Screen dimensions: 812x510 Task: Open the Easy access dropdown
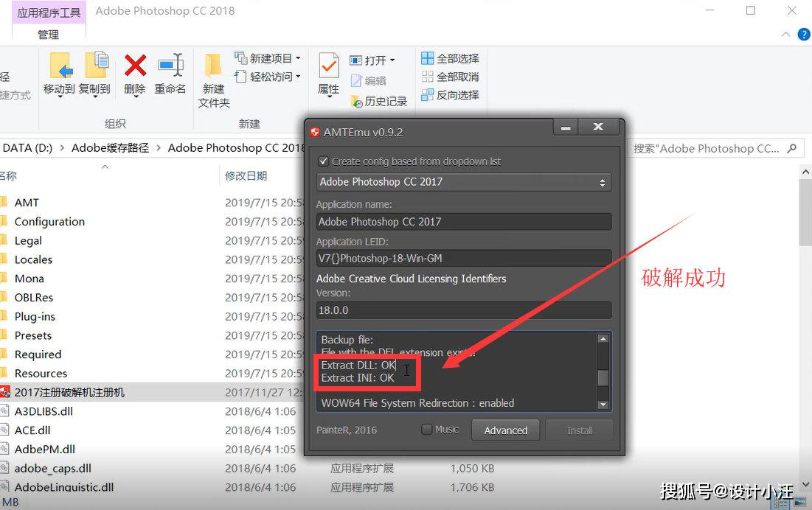coord(268,77)
